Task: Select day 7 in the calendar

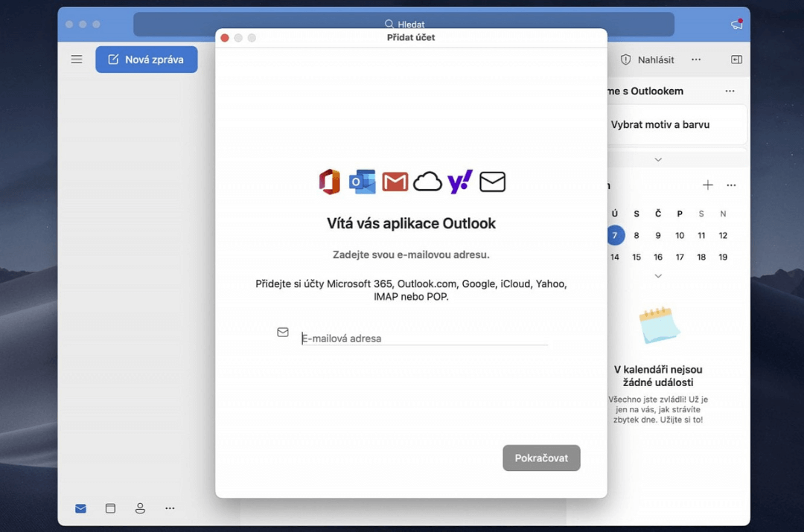Action: point(615,235)
